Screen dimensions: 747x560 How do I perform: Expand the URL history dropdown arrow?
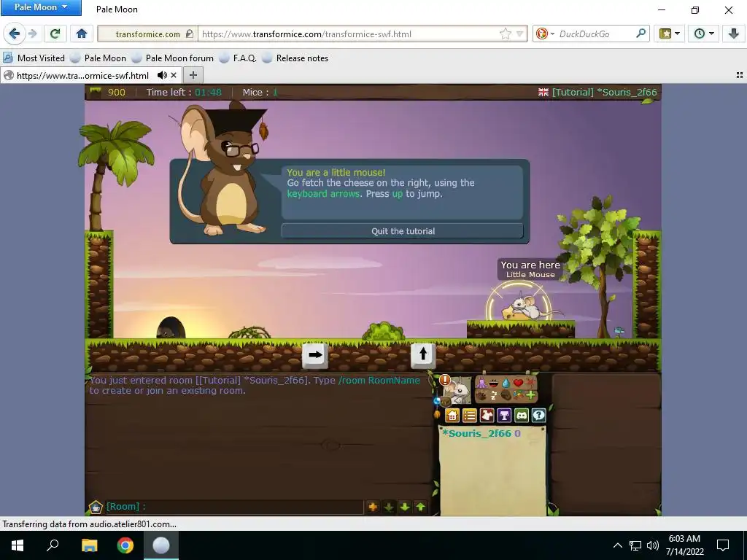coord(519,34)
